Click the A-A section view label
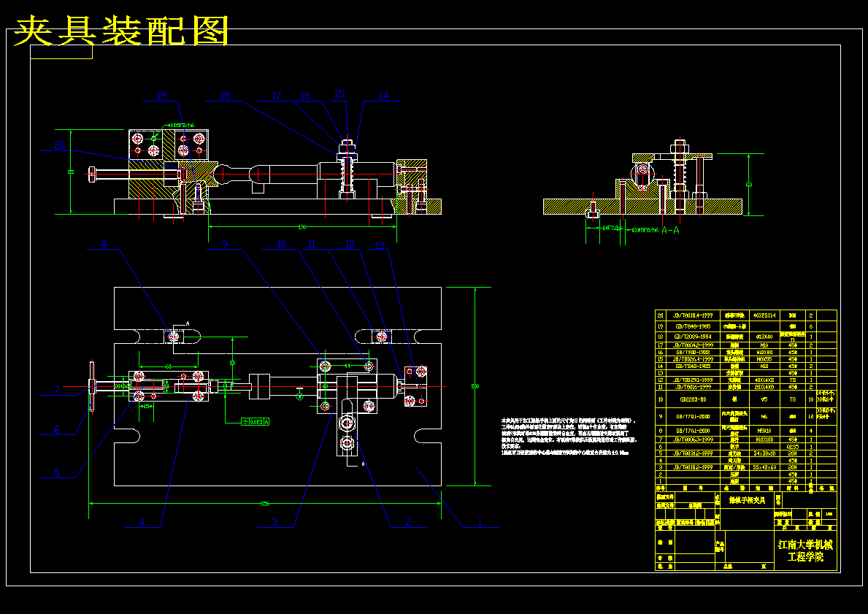This screenshot has width=868, height=614. click(670, 230)
